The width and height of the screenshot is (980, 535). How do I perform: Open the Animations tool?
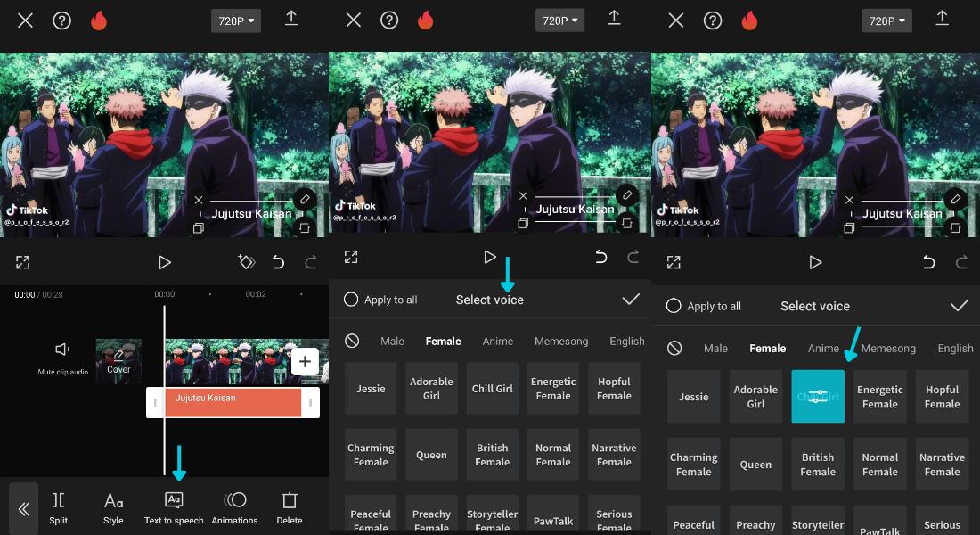click(x=234, y=508)
